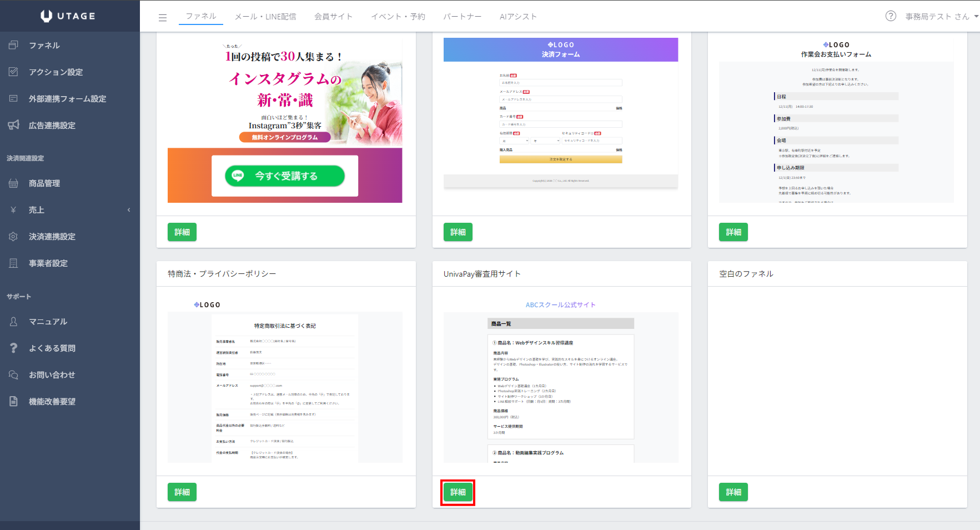Select the 商品管理 basket icon
980x530 pixels.
coord(14,183)
